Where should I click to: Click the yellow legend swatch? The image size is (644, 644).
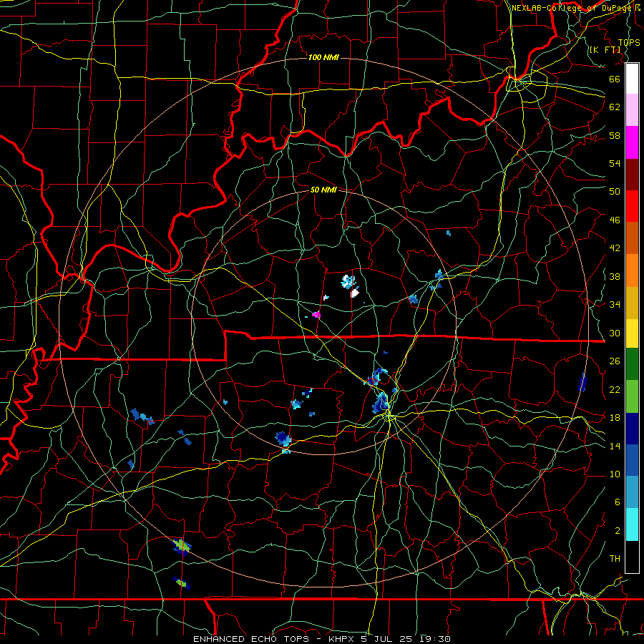(x=632, y=333)
